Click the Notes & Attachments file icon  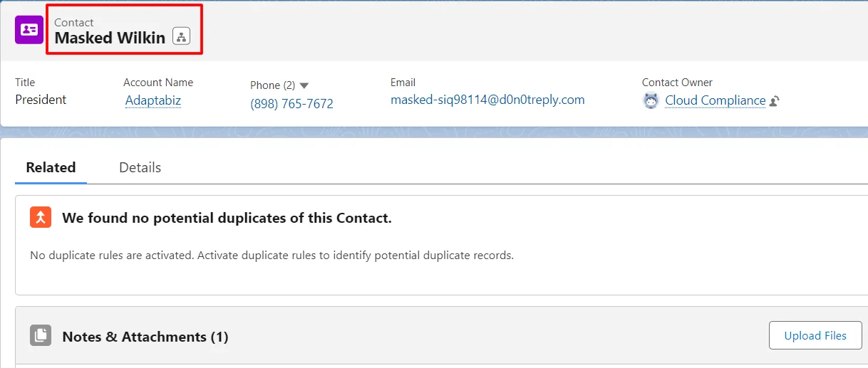41,336
